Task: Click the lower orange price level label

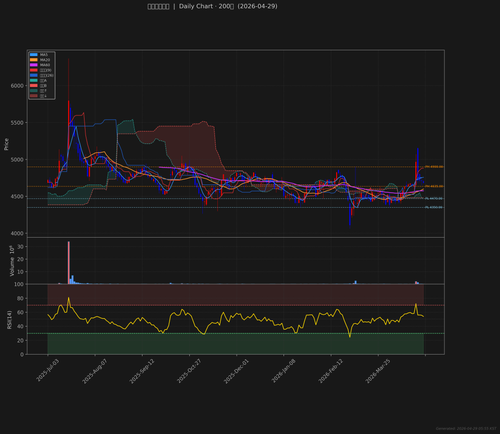Action: pyautogui.click(x=434, y=186)
